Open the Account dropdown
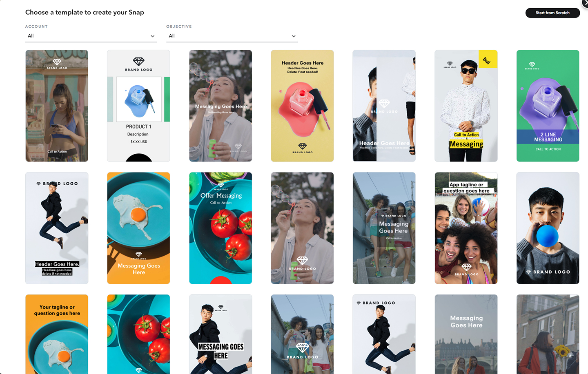This screenshot has width=588, height=374. pyautogui.click(x=91, y=36)
